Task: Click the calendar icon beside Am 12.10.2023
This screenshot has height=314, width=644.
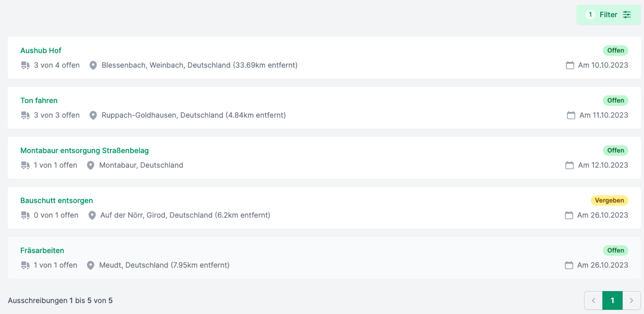Action: click(570, 165)
